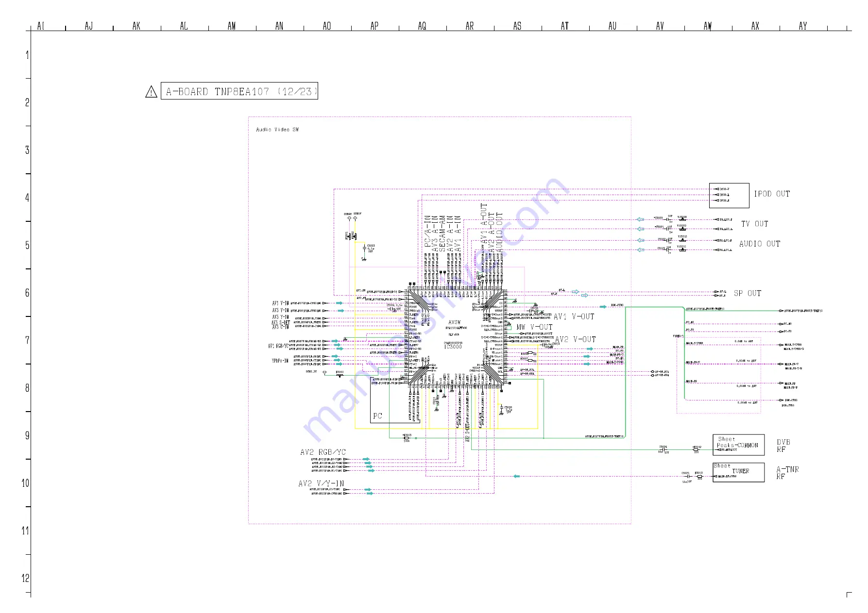Click the 'AV3 S-DET' label
The height and width of the screenshot is (613, 868).
coord(280,323)
